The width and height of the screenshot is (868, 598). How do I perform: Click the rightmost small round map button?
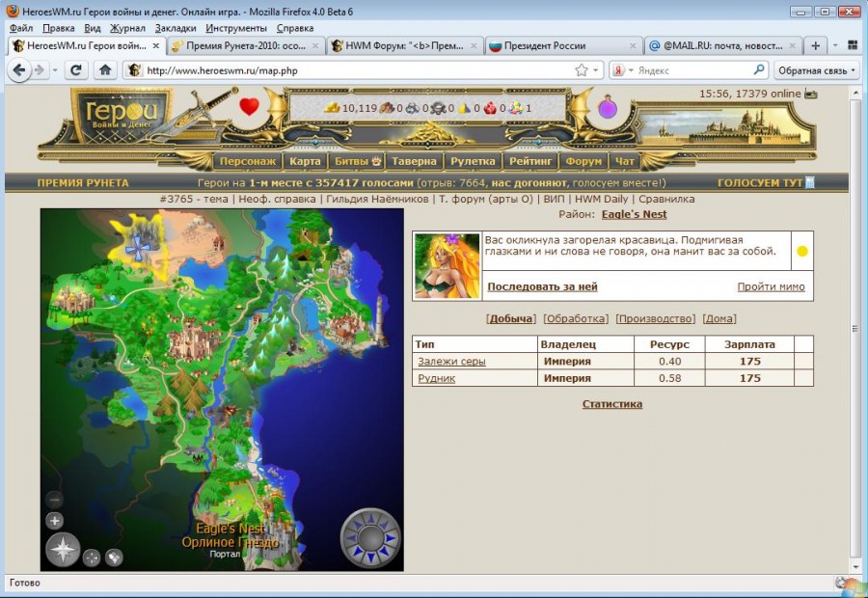click(x=114, y=557)
